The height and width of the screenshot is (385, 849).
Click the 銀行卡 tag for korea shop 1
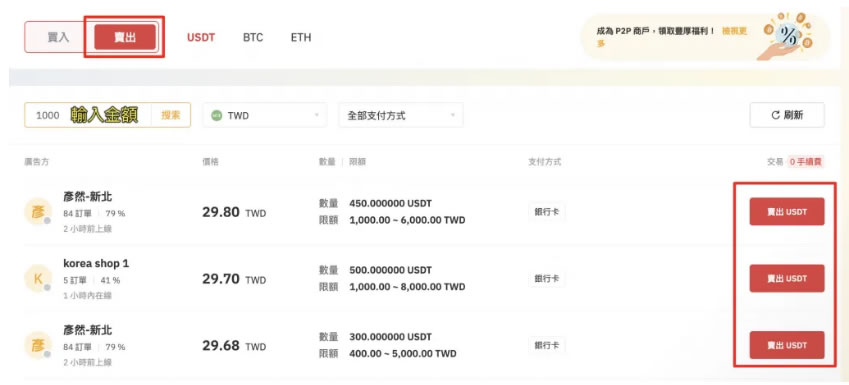[x=547, y=278]
